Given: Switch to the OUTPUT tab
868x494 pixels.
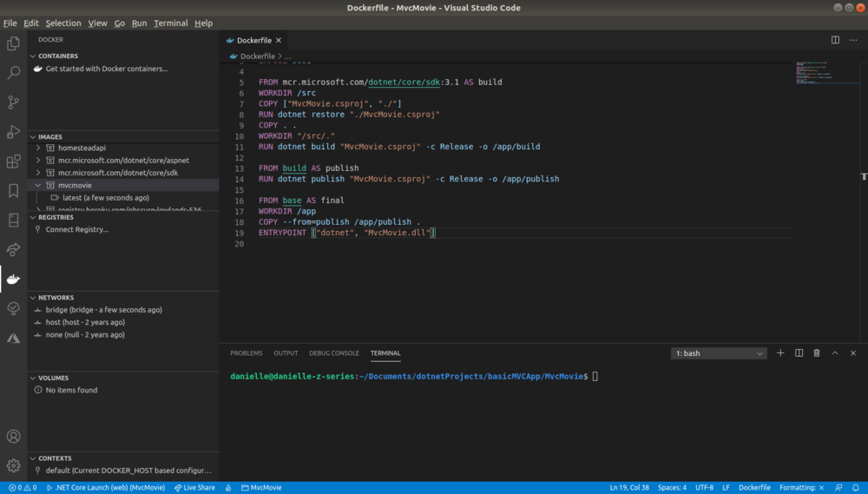Looking at the screenshot, I should [286, 352].
